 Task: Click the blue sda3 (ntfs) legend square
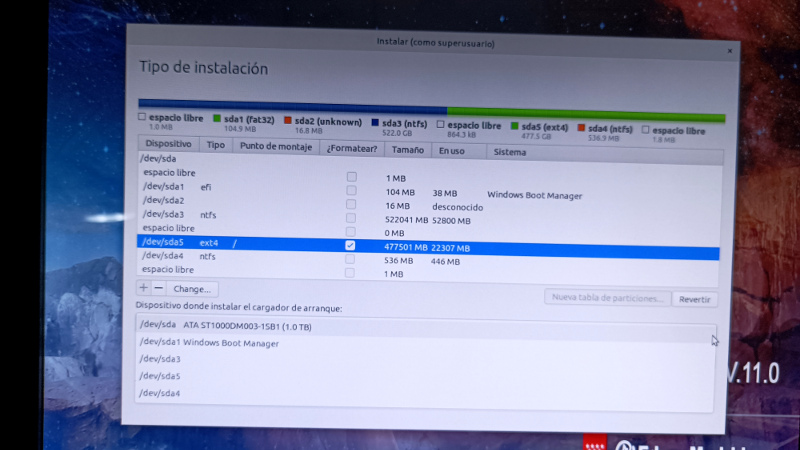(374, 123)
